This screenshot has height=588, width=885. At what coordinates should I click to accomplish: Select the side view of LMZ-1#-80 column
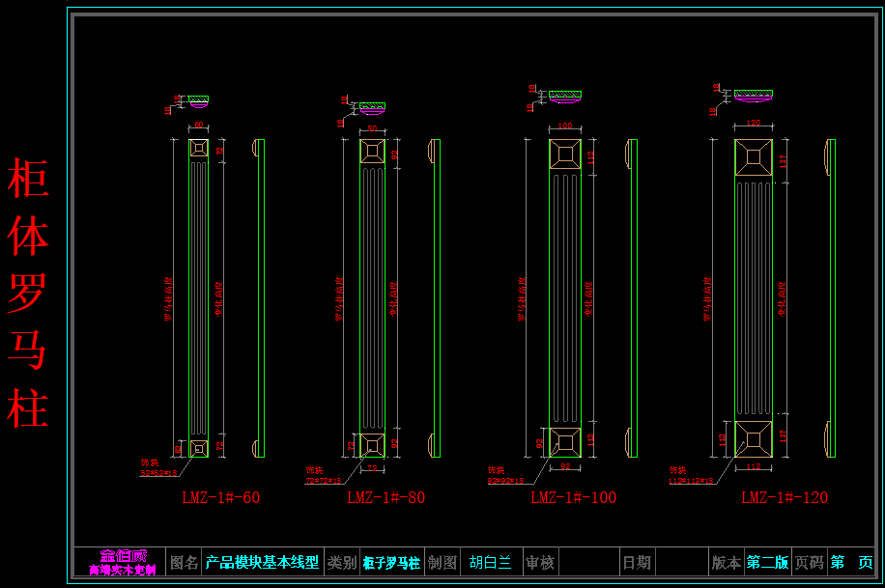pyautogui.click(x=436, y=297)
